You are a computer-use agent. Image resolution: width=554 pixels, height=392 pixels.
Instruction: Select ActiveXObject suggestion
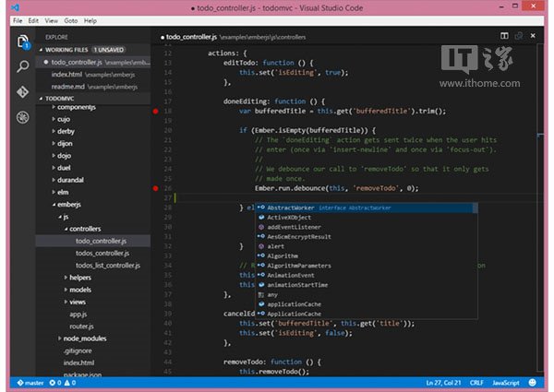(x=367, y=218)
